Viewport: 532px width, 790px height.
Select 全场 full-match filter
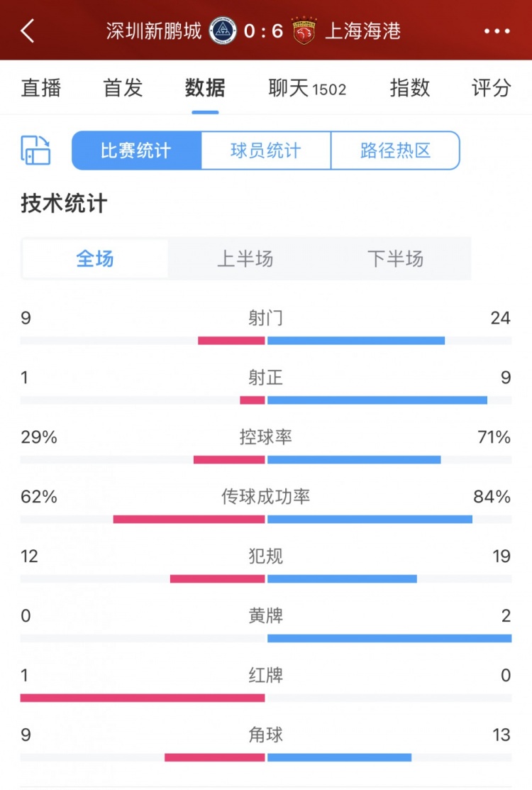[95, 258]
